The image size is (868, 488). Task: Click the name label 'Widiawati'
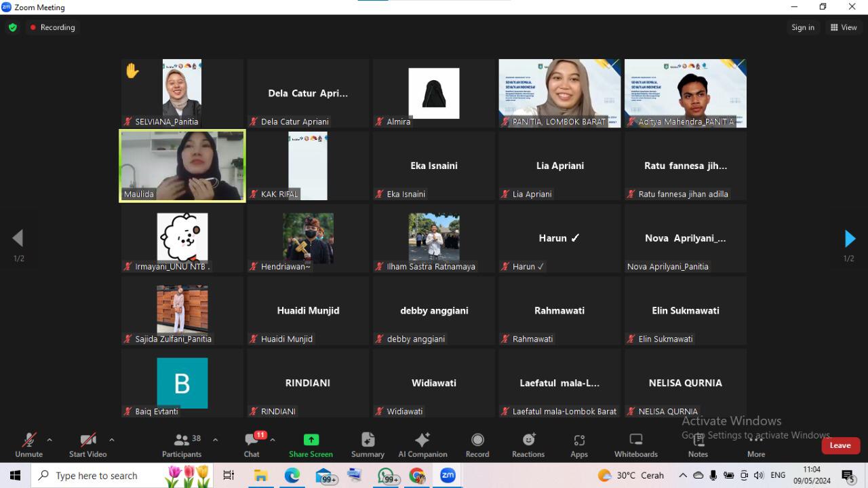click(404, 411)
